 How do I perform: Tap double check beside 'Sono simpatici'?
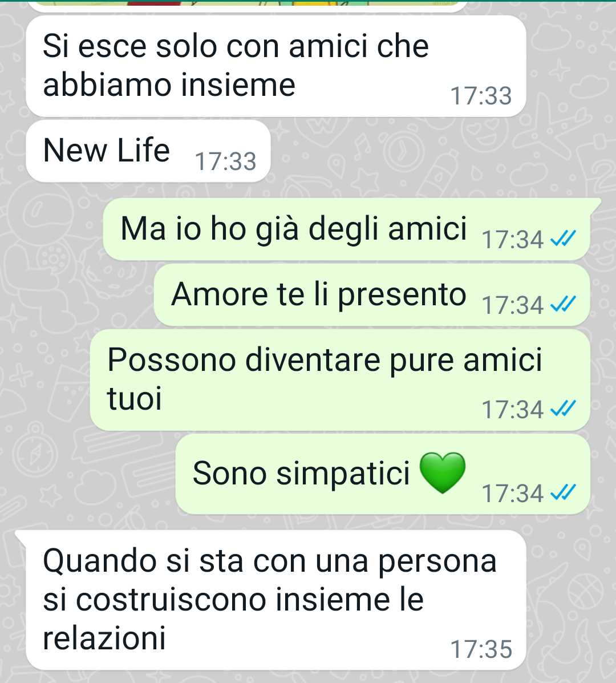coord(564,492)
